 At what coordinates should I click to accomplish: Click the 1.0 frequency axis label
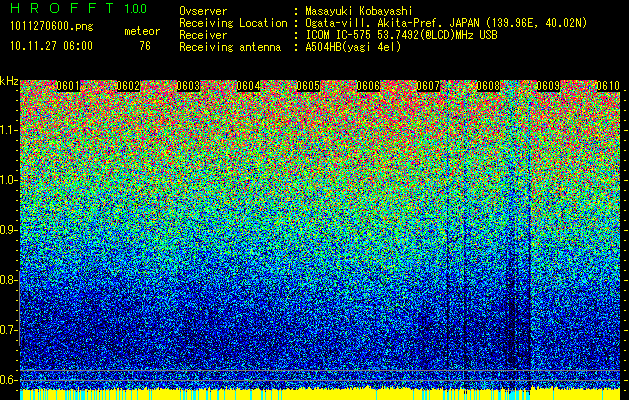pyautogui.click(x=8, y=180)
